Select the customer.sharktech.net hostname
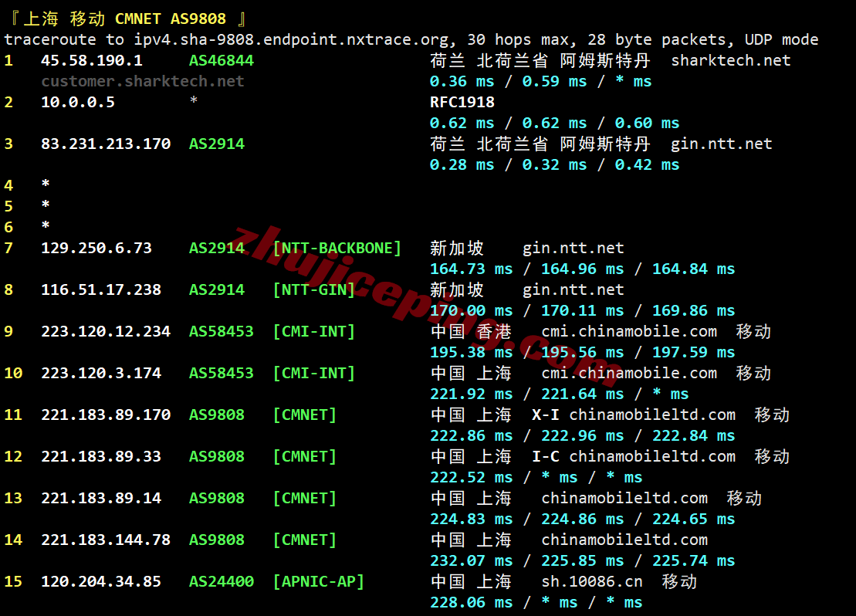This screenshot has width=856, height=616. click(x=143, y=81)
